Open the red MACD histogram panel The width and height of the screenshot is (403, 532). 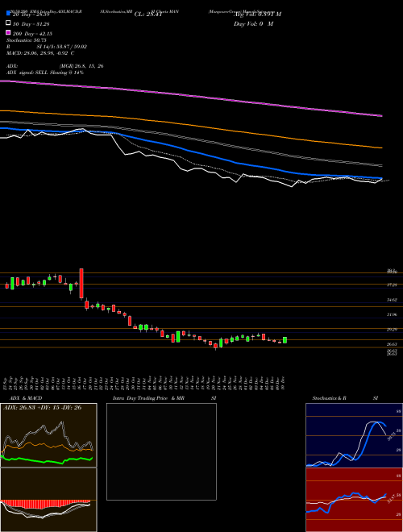(x=48, y=500)
